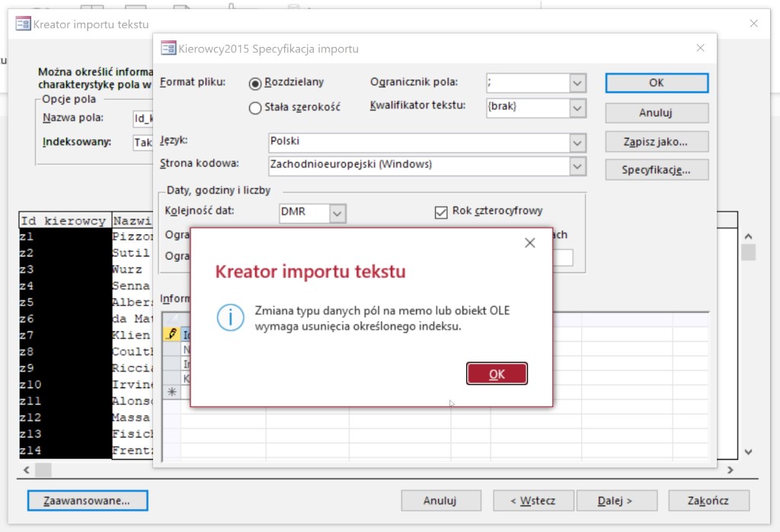The image size is (780, 532).
Task: Click the pencil row-edit icon in the grid
Action: tap(171, 334)
